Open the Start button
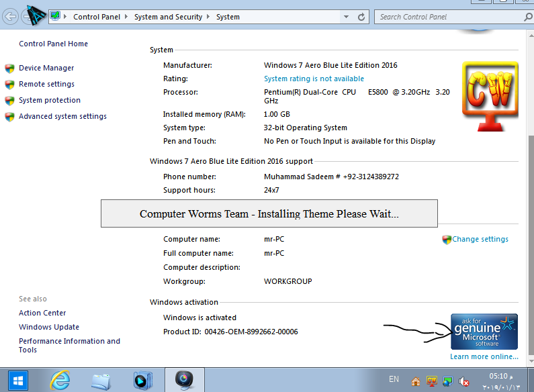 click(x=17, y=381)
